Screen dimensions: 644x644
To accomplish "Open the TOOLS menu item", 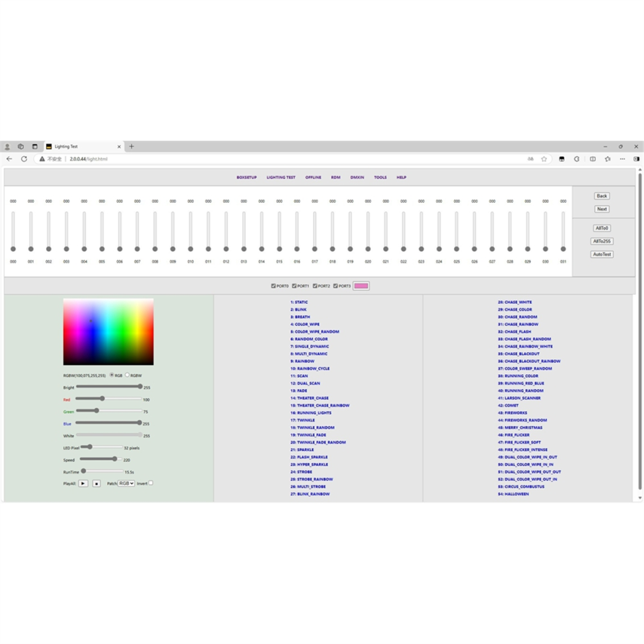I will (380, 178).
